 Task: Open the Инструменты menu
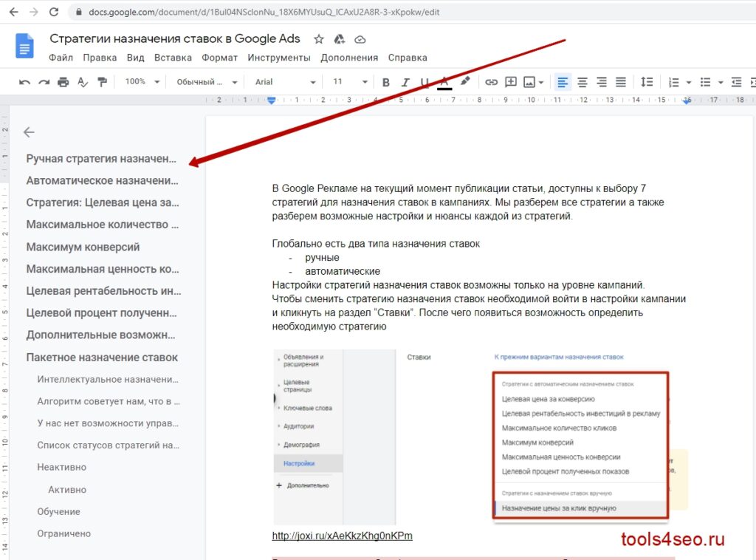click(x=279, y=58)
